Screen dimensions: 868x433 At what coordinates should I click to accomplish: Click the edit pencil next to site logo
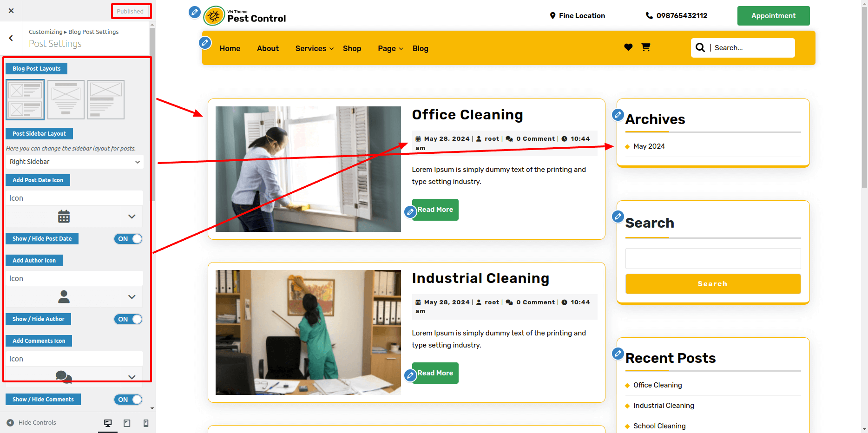click(195, 12)
